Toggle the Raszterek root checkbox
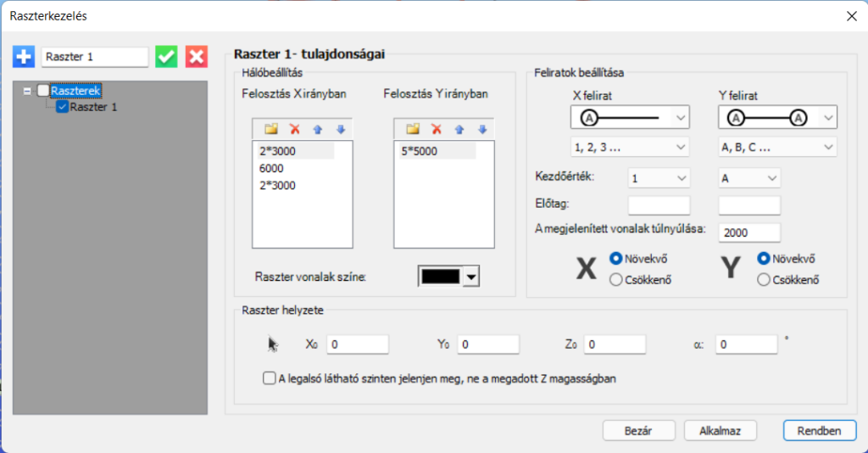 pos(43,90)
